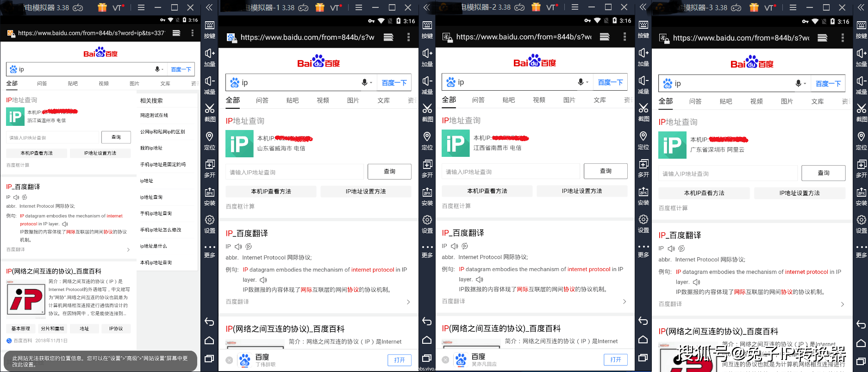Open related search 手机ip地址怎么修改
This screenshot has width=868, height=372.
[161, 229]
